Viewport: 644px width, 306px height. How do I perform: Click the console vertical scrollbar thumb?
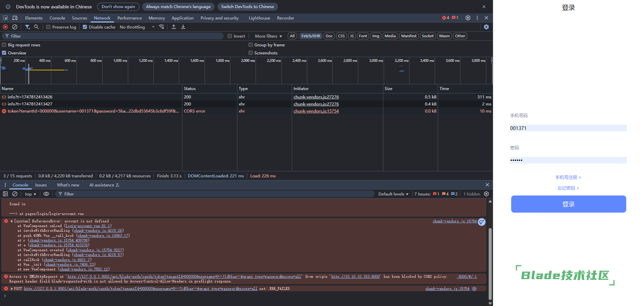click(490, 263)
